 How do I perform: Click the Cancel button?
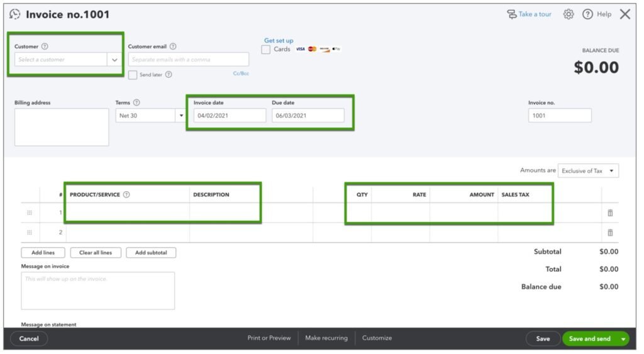[29, 339]
